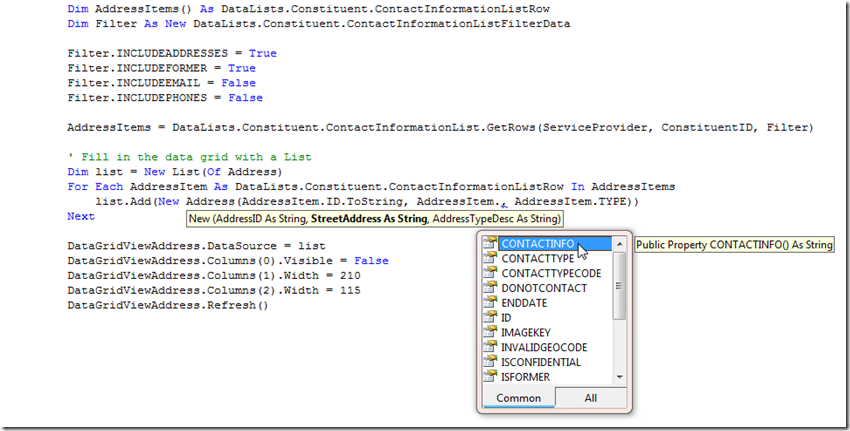
Task: Click the property icon beside ISCONFIDENTIAL
Action: click(490, 362)
